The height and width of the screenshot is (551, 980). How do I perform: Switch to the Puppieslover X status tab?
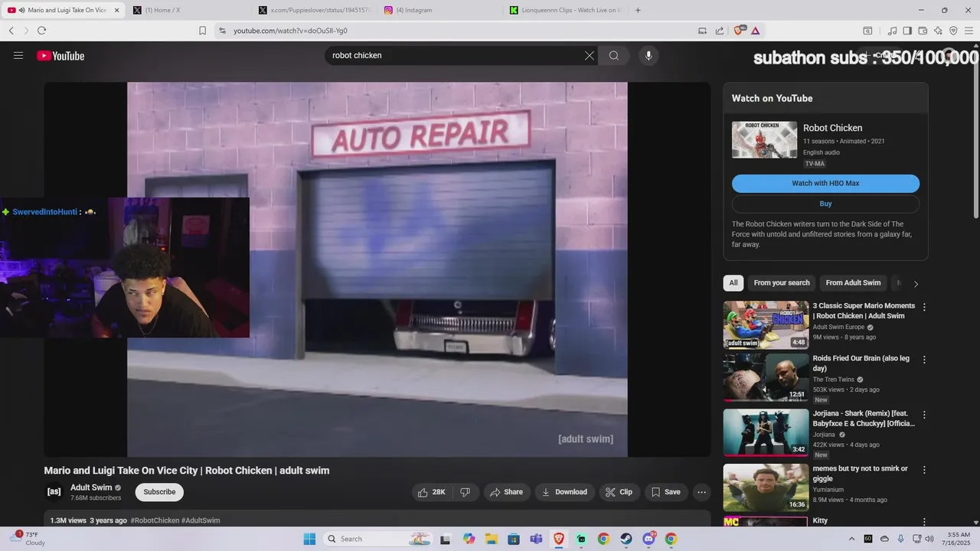pos(314,10)
